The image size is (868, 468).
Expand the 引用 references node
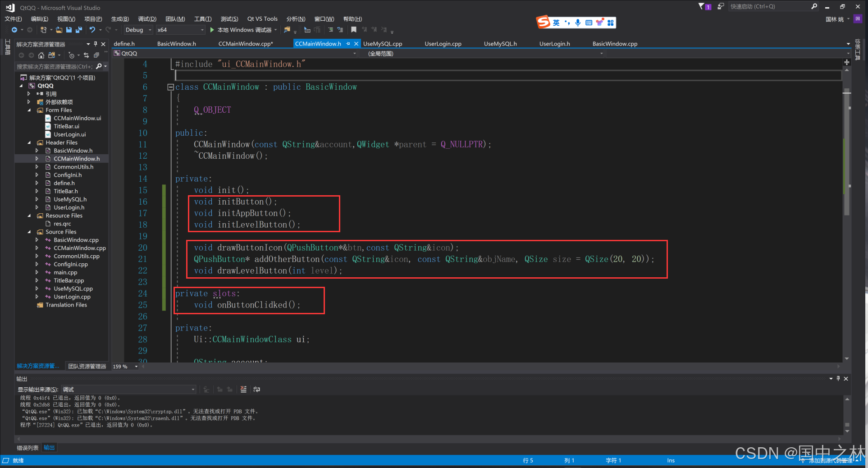pos(29,94)
